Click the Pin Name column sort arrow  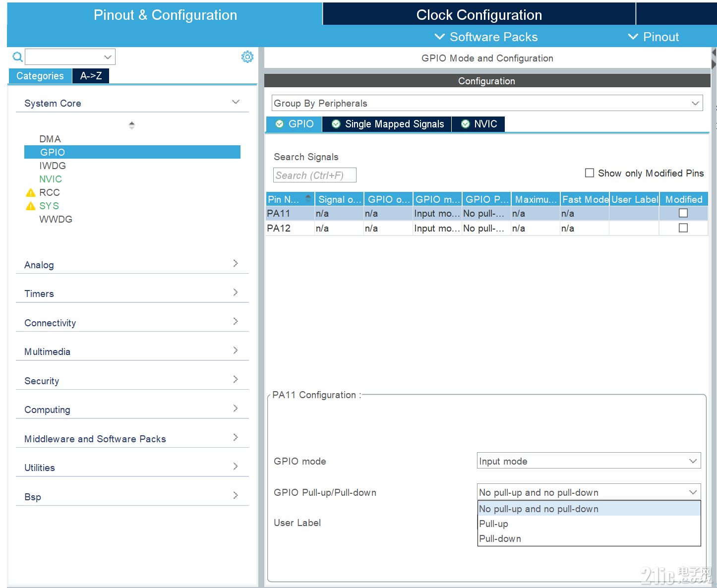308,198
